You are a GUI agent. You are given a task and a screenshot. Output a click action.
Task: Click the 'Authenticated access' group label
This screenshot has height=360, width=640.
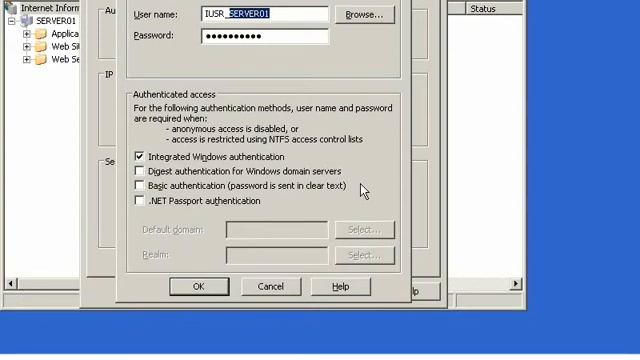(x=174, y=94)
